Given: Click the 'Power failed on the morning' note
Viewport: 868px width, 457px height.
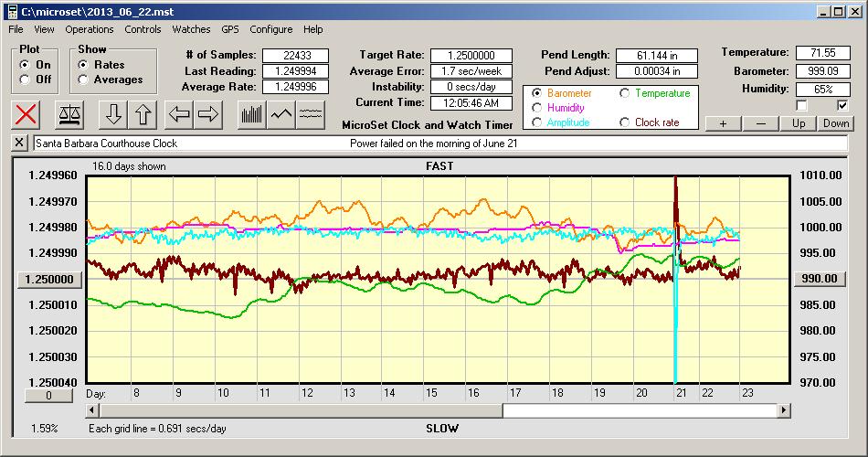Looking at the screenshot, I should 433,143.
